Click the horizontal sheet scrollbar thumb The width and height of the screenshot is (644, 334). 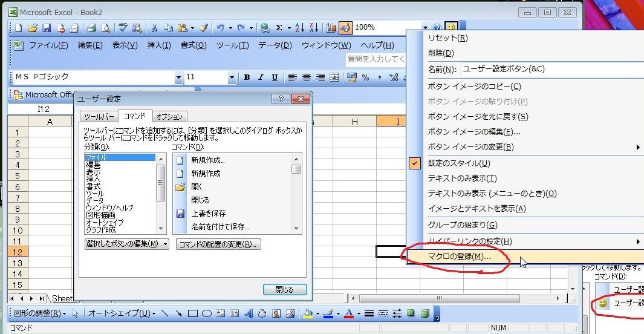(x=440, y=298)
